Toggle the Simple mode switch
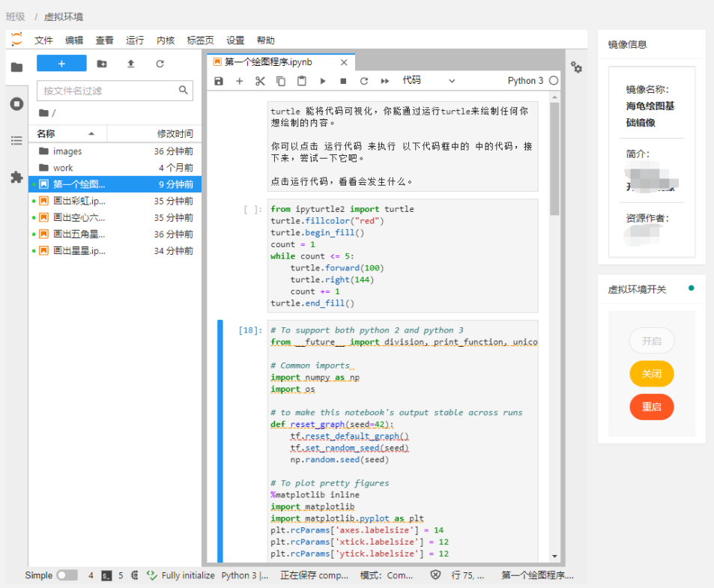The height and width of the screenshot is (588, 714). (x=66, y=575)
